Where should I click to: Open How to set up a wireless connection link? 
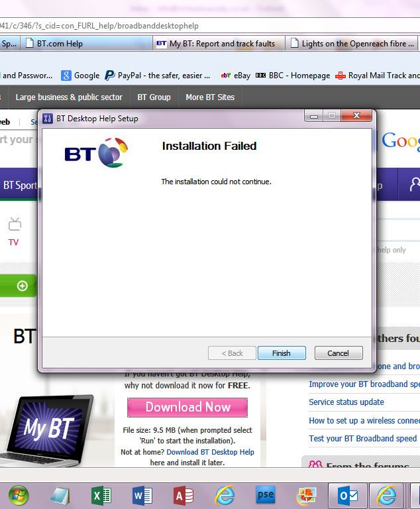click(364, 420)
